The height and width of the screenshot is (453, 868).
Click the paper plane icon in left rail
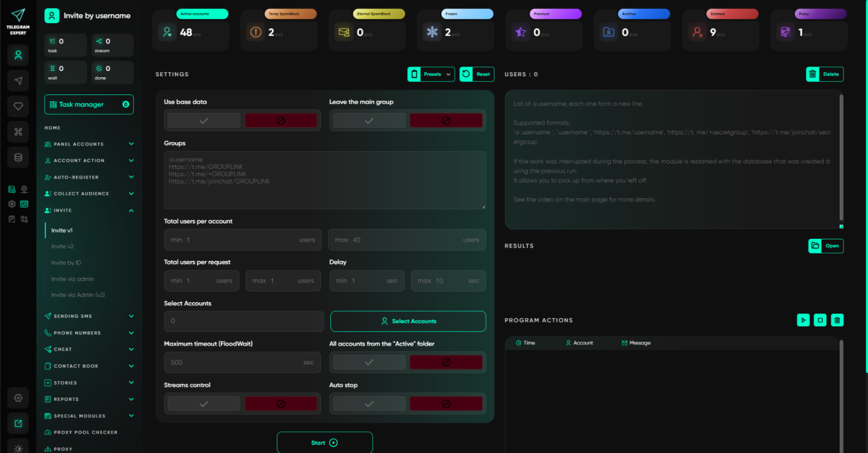[18, 80]
